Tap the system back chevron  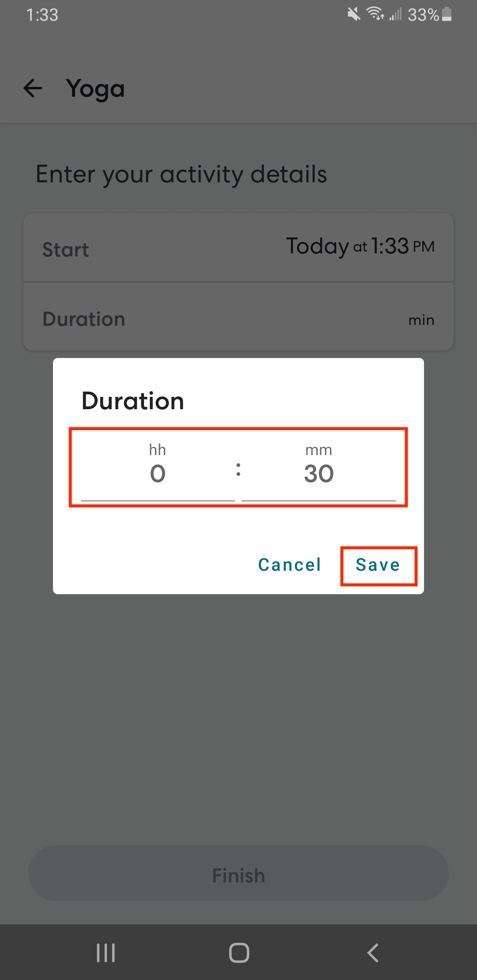[373, 952]
